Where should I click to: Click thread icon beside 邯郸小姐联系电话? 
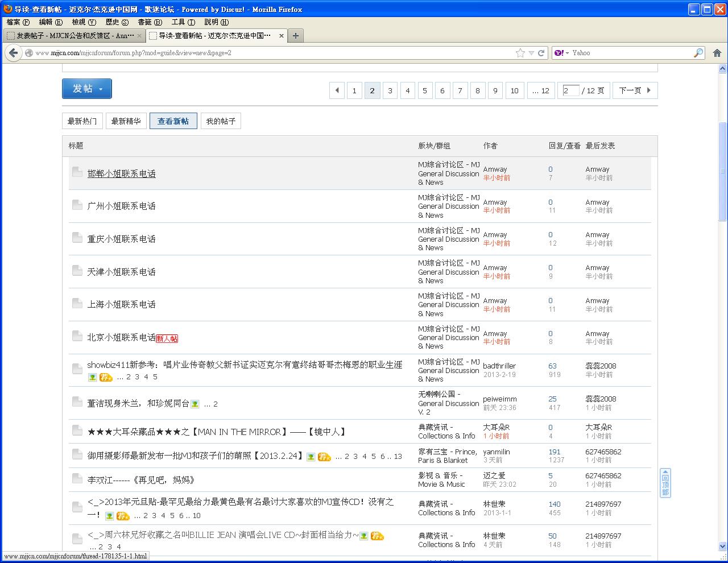(x=77, y=172)
